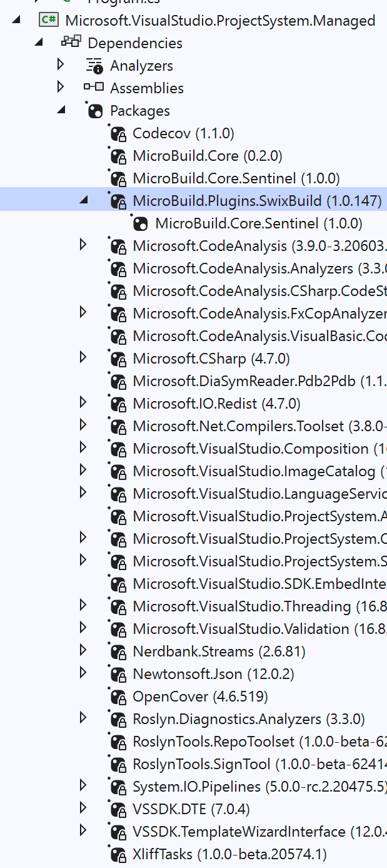This screenshot has height=868, width=387.
Task: Click the package icon beside XliffTasks
Action: coord(118,854)
